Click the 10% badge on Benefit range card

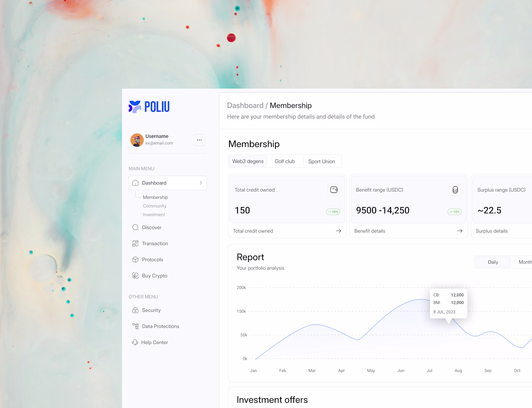pos(454,212)
